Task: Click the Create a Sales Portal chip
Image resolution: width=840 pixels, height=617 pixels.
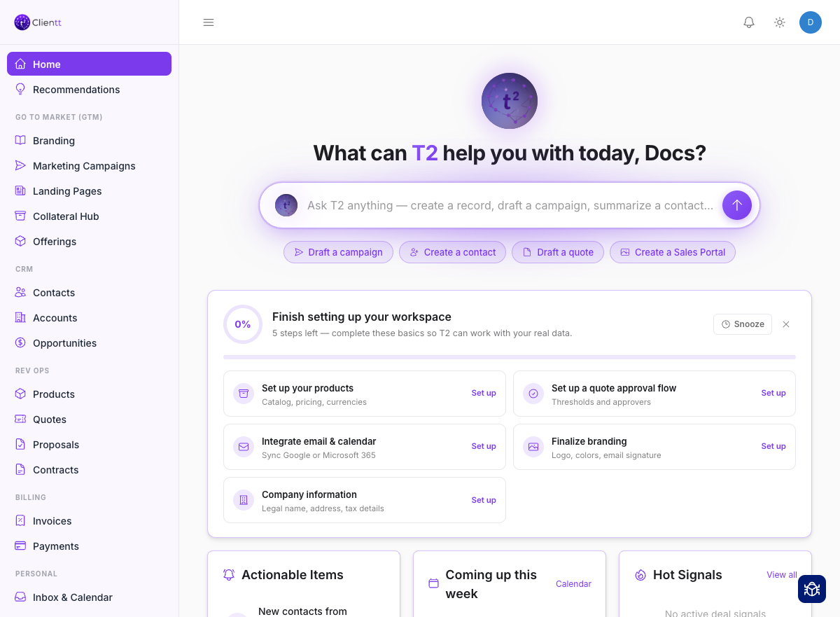Action: pos(673,252)
